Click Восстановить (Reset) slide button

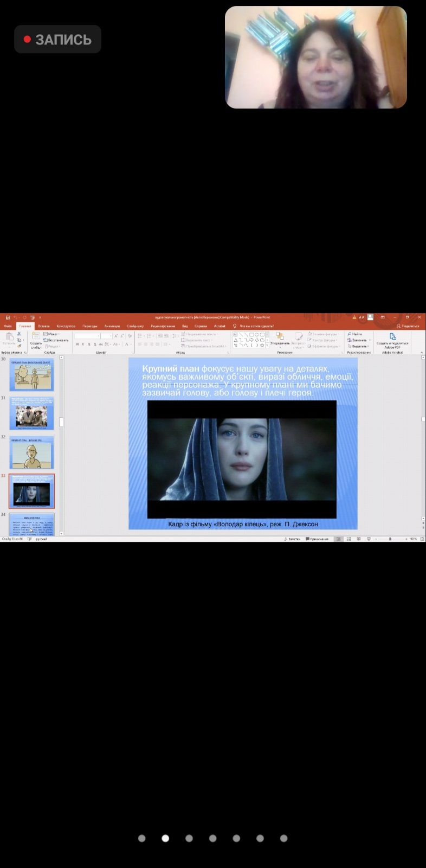56,340
